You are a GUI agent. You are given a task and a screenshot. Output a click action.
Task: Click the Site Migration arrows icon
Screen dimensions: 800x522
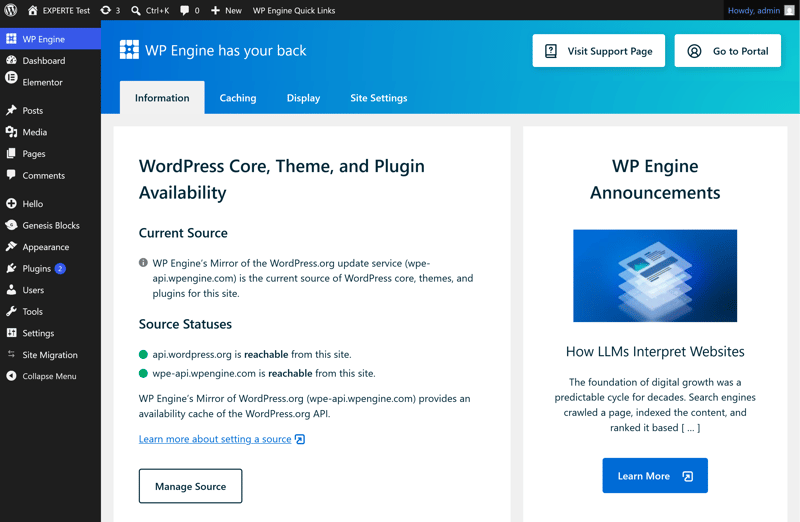tap(11, 354)
